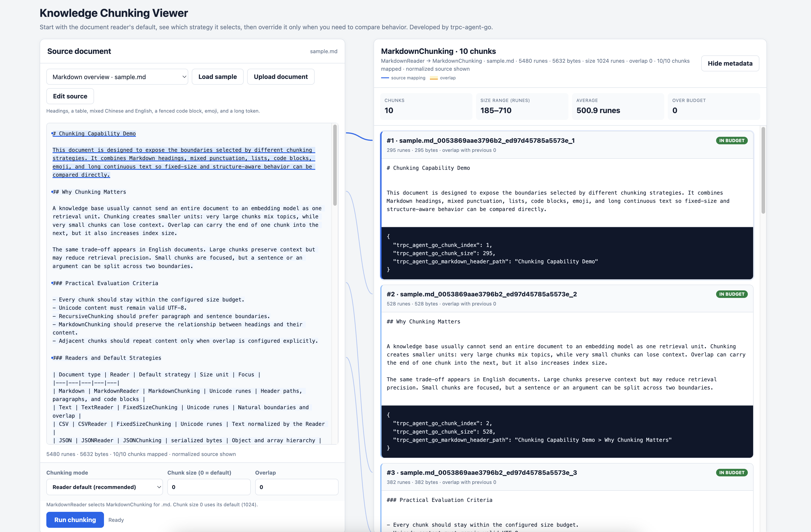This screenshot has width=811, height=532.
Task: Open the Markdown overview sample dropdown
Action: click(x=117, y=77)
